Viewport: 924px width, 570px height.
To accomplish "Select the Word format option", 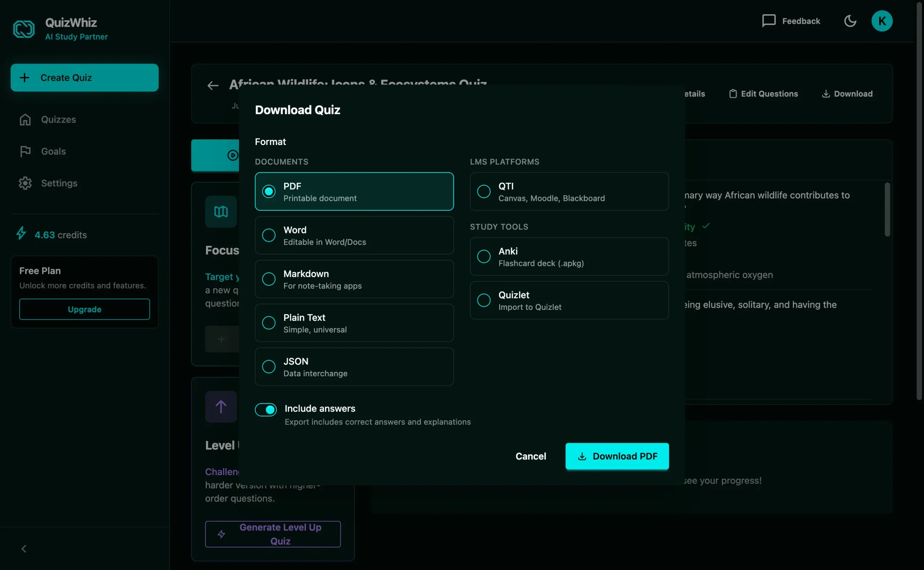I will coord(354,236).
